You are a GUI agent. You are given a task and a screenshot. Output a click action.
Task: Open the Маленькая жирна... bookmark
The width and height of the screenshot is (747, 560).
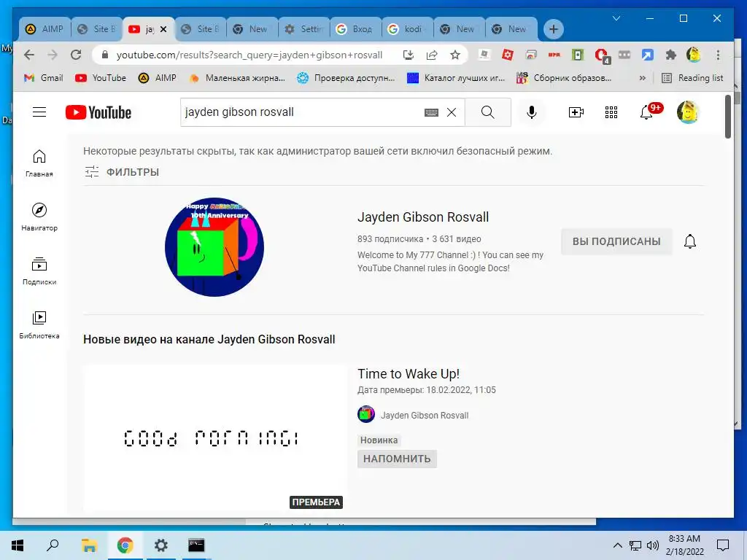[237, 78]
